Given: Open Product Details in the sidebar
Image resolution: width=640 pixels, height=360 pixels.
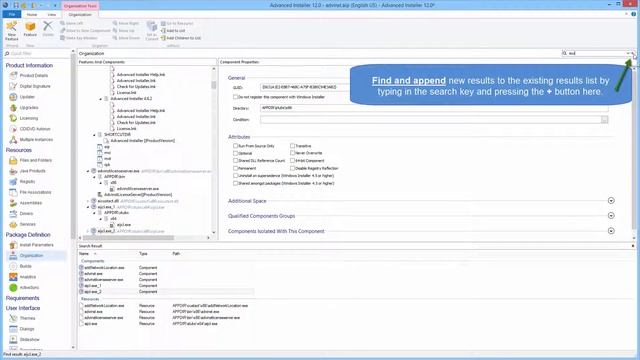Looking at the screenshot, I should (29, 76).
